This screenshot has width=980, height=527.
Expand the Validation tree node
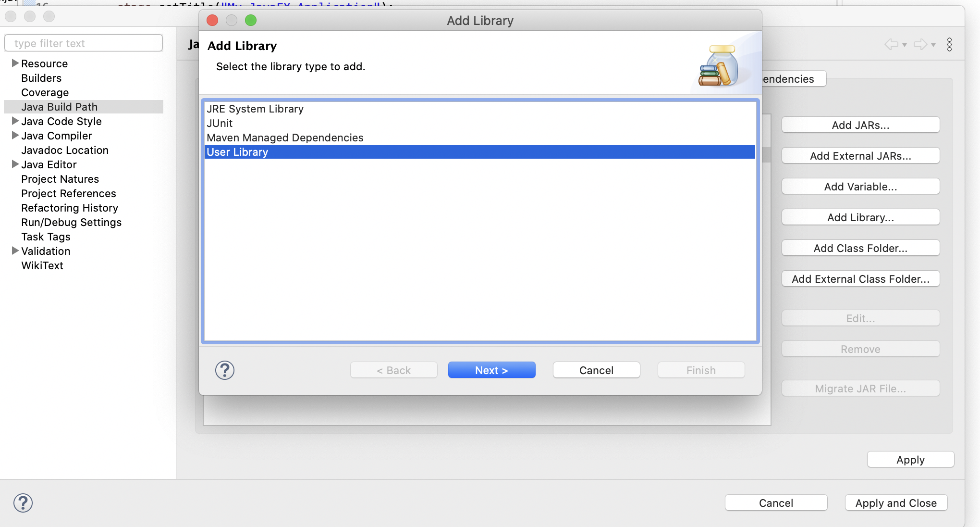[15, 251]
